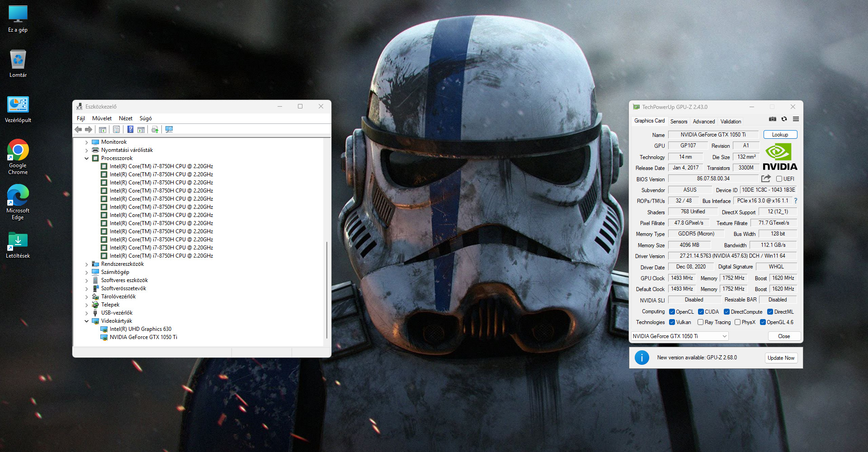Viewport: 868px width, 452px height.
Task: Select NVIDIA GeForce GTX 1050 Ti tree device
Action: (143, 337)
